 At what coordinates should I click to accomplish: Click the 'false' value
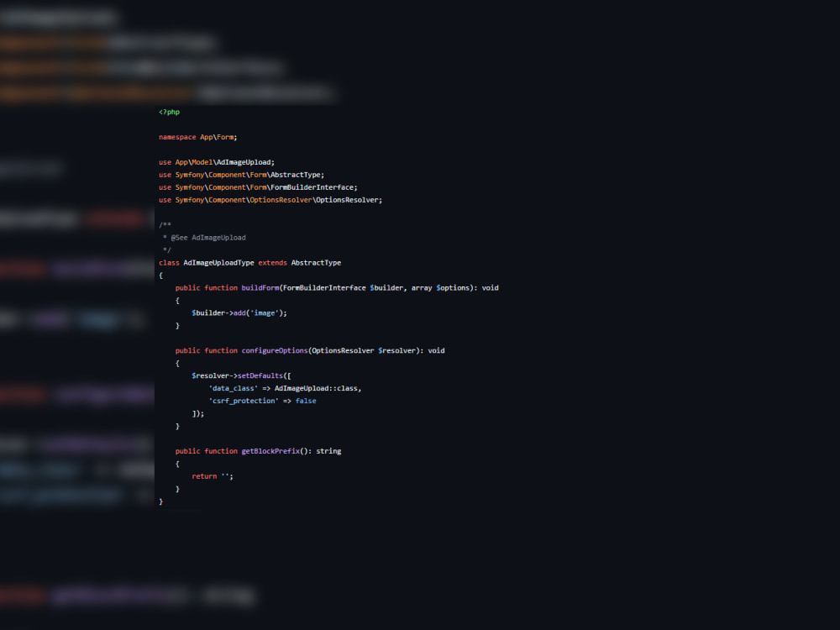(x=306, y=401)
